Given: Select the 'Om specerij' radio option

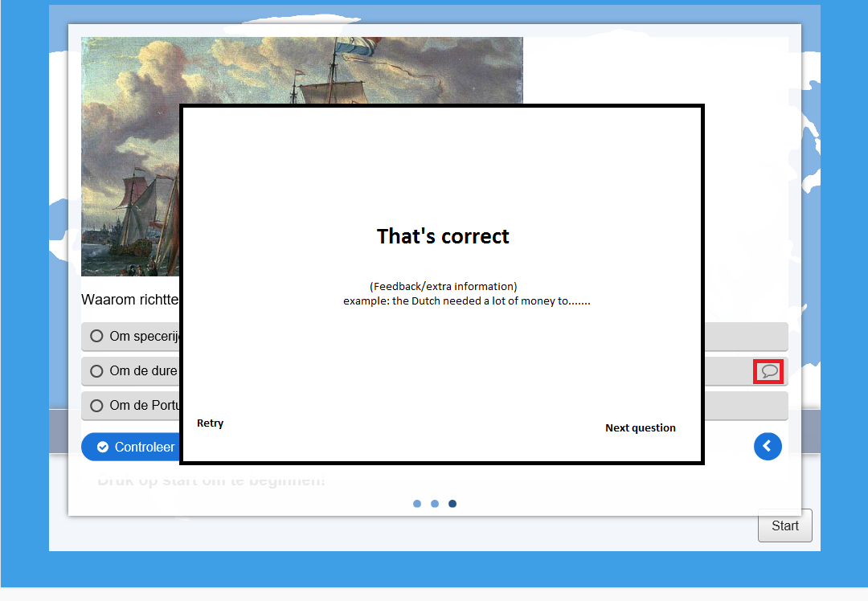Looking at the screenshot, I should 96,336.
